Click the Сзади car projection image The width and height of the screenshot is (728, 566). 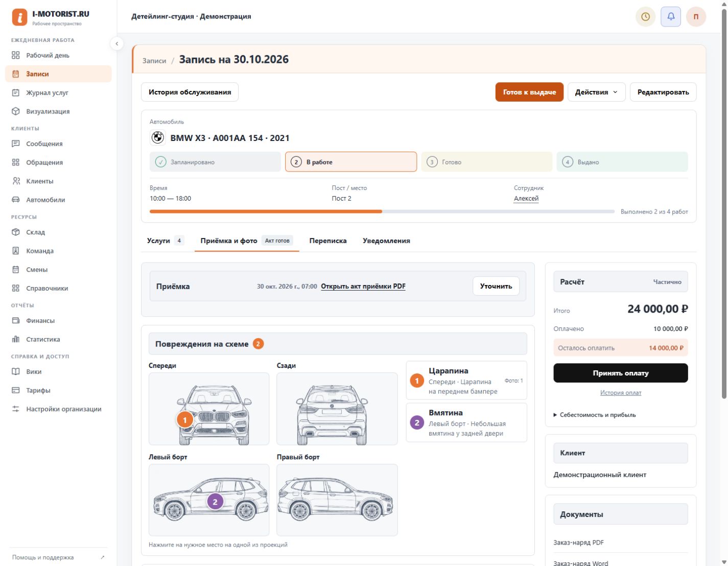click(x=337, y=409)
